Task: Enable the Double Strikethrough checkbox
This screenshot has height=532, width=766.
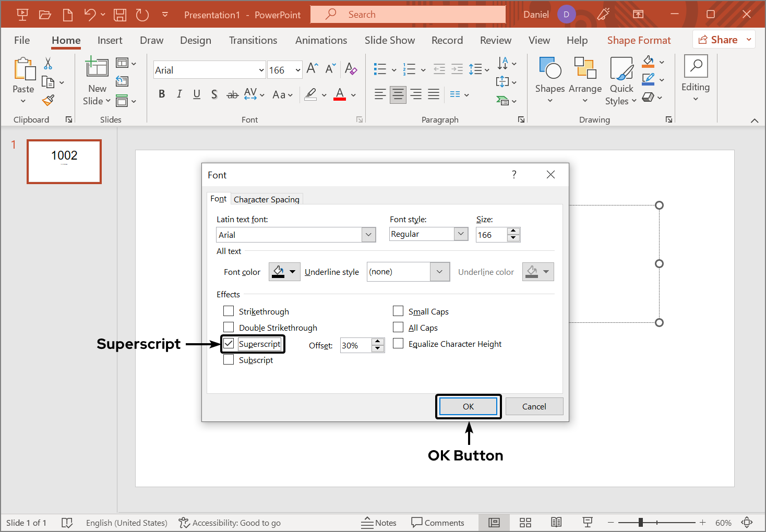Action: [x=228, y=327]
